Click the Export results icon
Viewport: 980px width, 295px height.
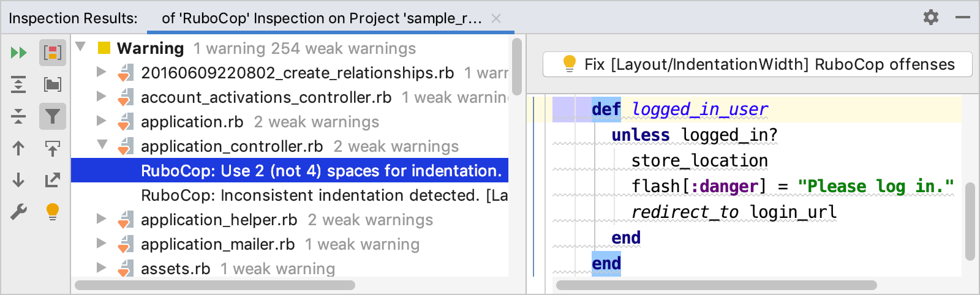click(x=53, y=180)
